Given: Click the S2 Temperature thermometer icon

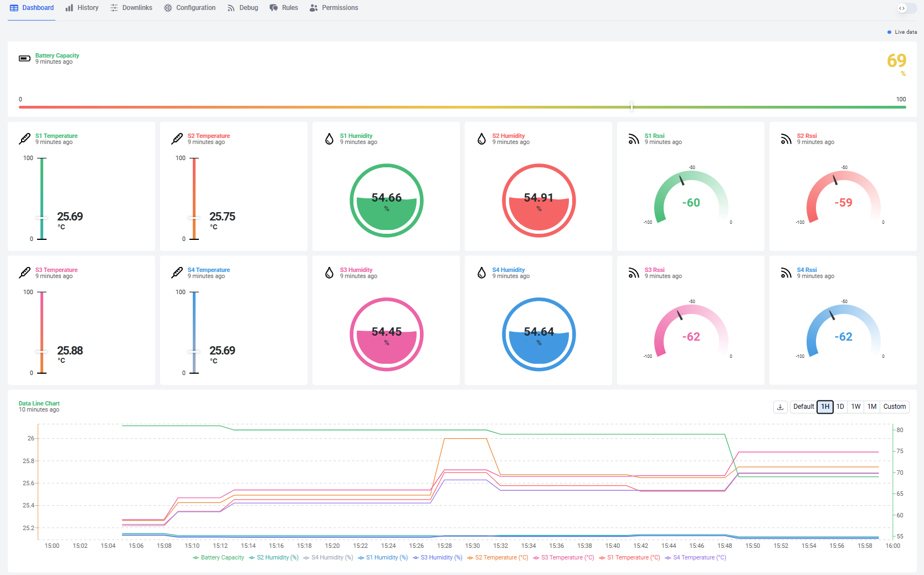Looking at the screenshot, I should coord(177,138).
